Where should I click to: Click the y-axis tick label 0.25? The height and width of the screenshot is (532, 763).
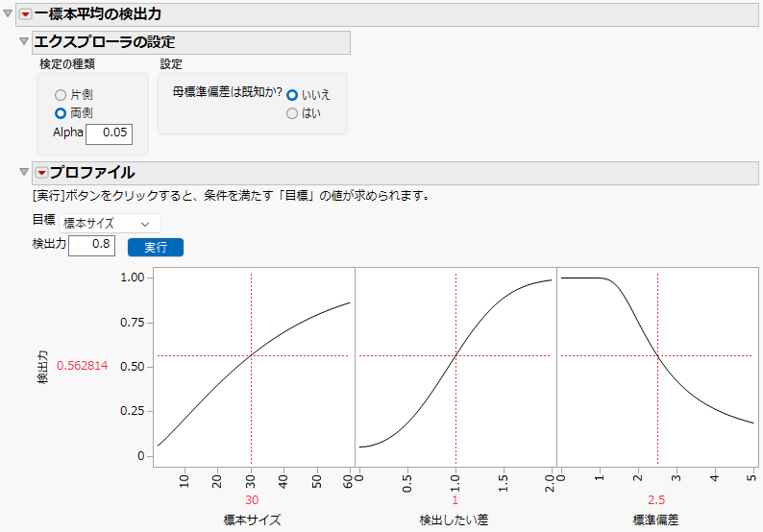[x=133, y=411]
